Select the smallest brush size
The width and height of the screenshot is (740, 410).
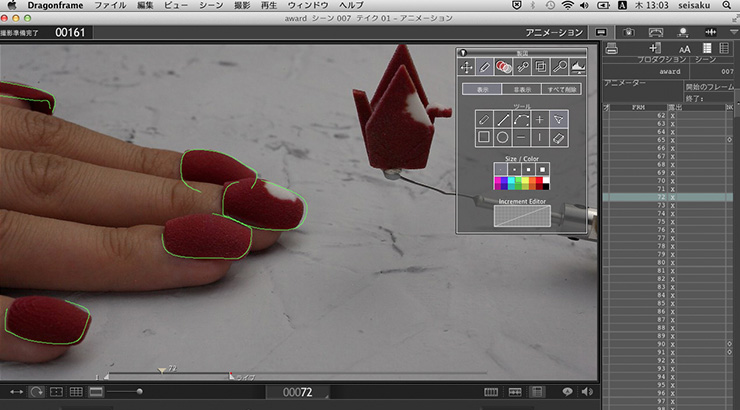click(500, 169)
